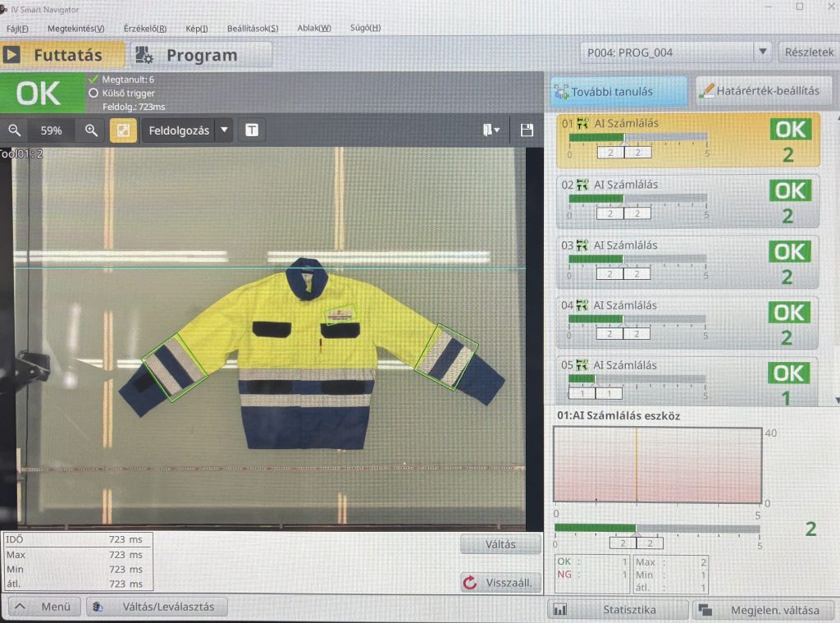This screenshot has width=840, height=623.
Task: Open the image layout icon dropdown
Action: [491, 130]
